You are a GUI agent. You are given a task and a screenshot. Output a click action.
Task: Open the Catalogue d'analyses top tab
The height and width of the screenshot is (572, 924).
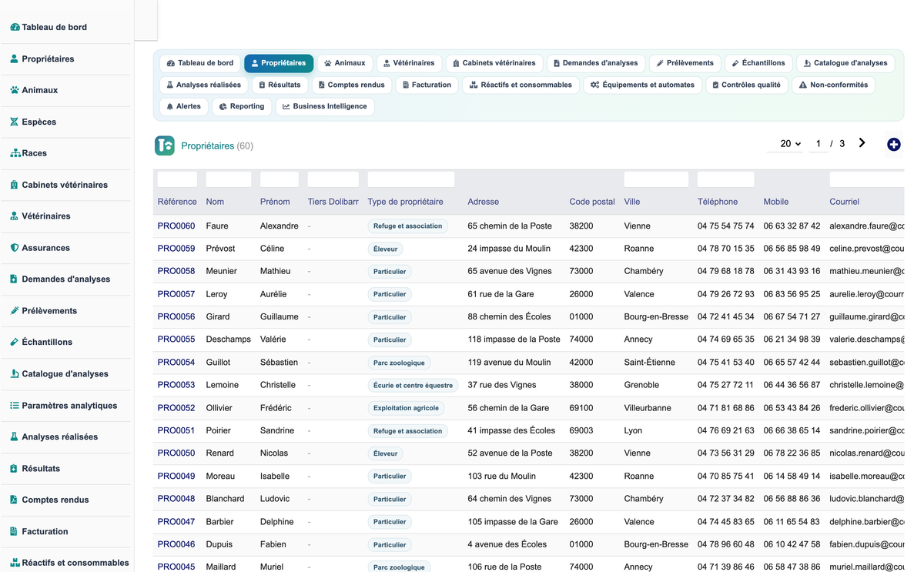(x=845, y=63)
